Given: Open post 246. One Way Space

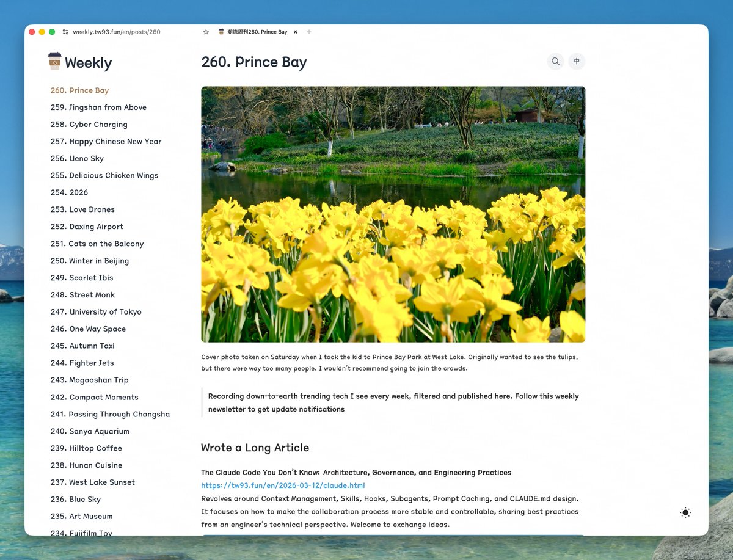Looking at the screenshot, I should point(88,329).
